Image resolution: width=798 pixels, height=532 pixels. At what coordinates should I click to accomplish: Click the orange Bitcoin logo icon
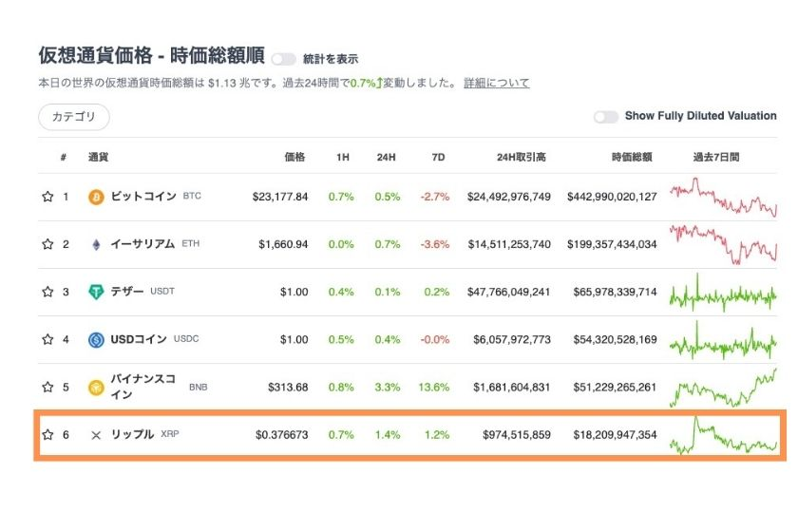[96, 197]
